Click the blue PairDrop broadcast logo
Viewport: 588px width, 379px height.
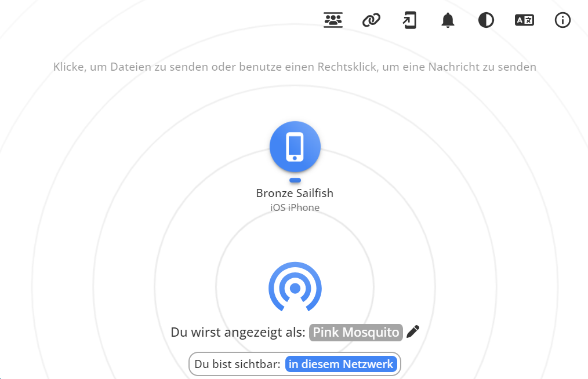pos(295,287)
